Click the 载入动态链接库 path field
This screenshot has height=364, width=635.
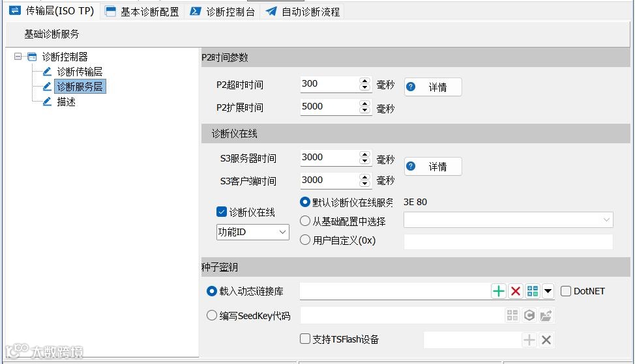tap(395, 291)
